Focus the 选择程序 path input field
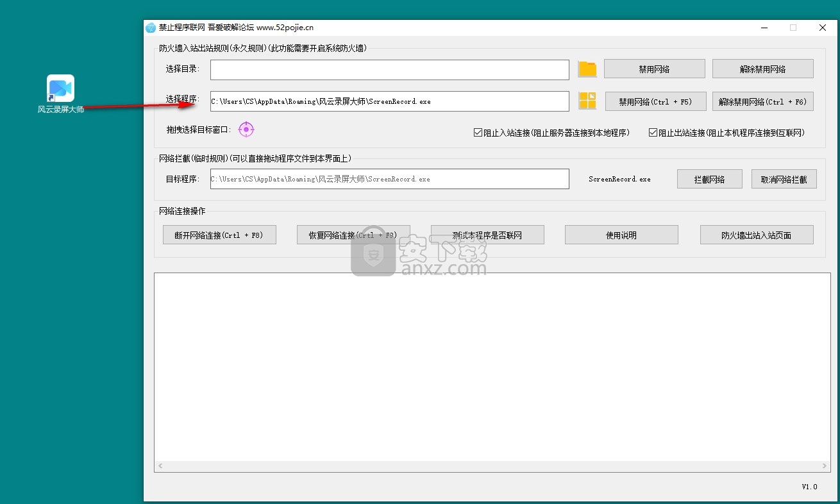 (390, 101)
